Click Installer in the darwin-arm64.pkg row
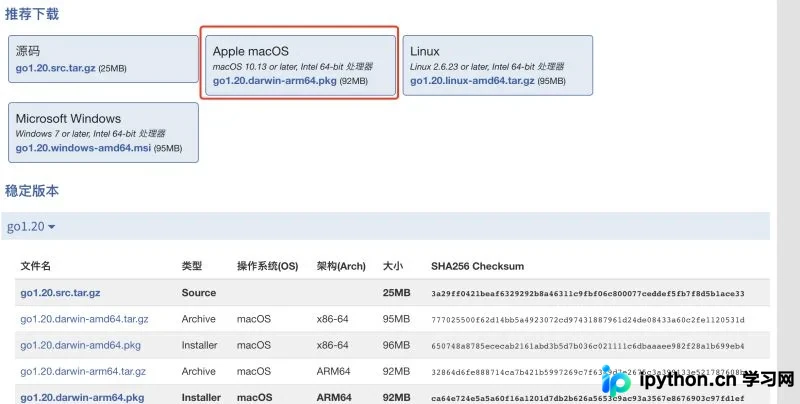Screen dimensions: 800x404 point(201,397)
